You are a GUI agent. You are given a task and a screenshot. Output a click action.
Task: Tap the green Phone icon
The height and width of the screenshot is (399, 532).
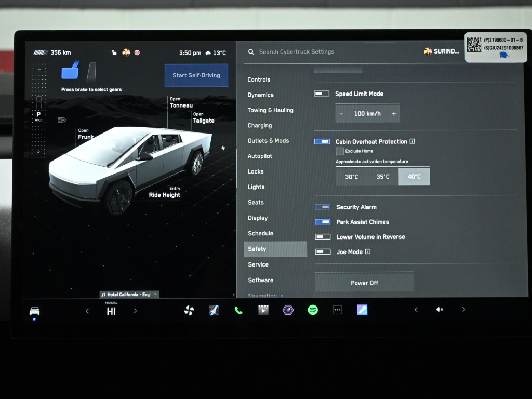click(238, 310)
